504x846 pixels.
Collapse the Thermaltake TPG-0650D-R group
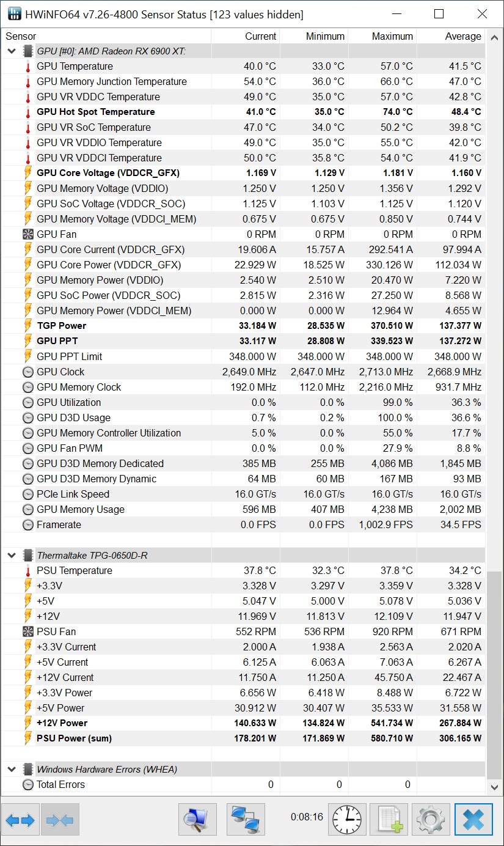12,556
